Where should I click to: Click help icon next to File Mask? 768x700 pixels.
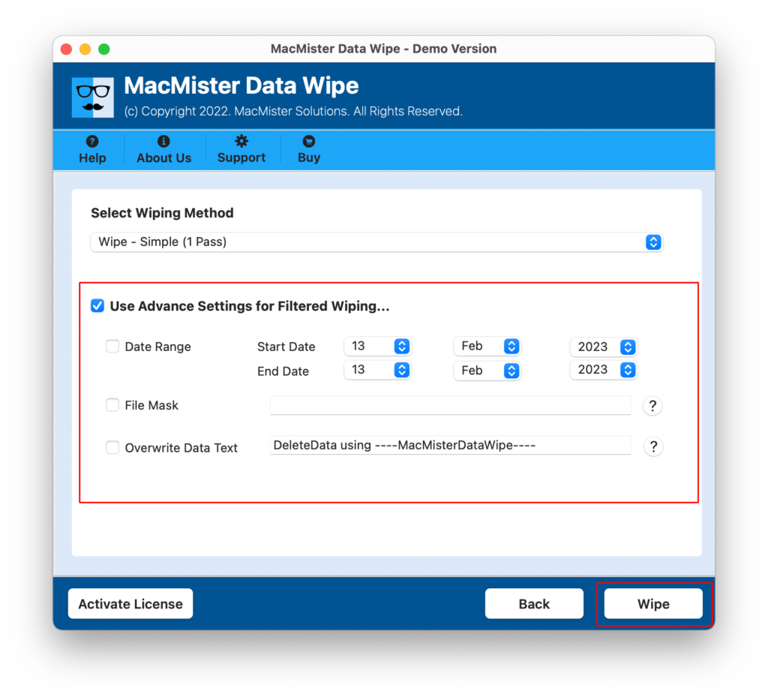pos(652,406)
